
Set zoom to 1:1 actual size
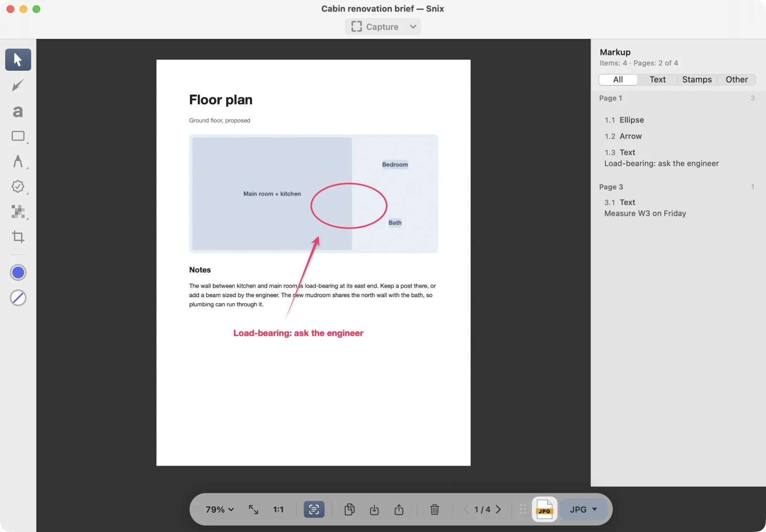pos(279,510)
